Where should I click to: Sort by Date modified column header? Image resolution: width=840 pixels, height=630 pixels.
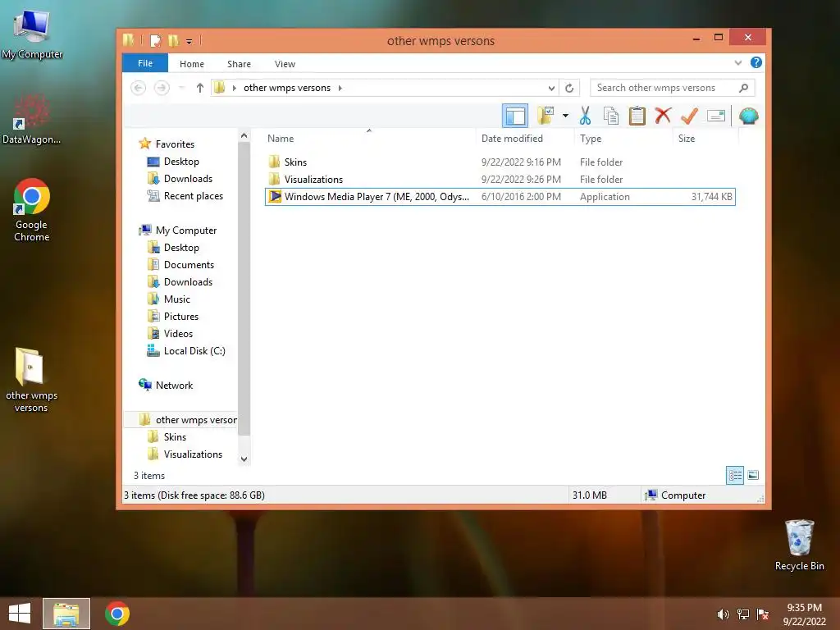(x=525, y=138)
